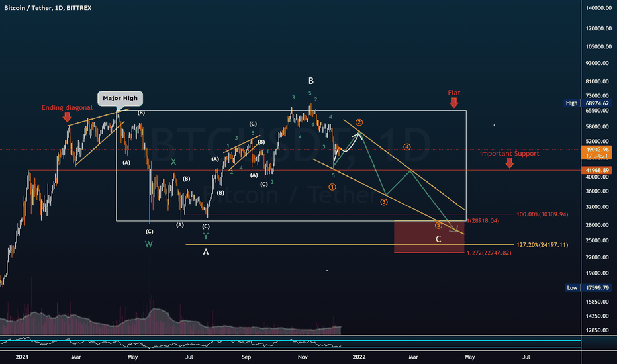Click the red arrow below the Flat label
The height and width of the screenshot is (364, 617).
click(x=453, y=103)
